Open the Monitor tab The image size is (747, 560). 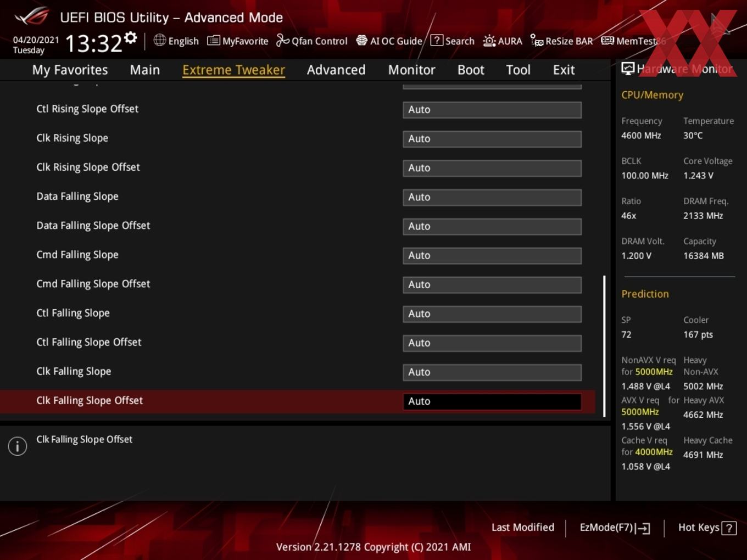[411, 70]
